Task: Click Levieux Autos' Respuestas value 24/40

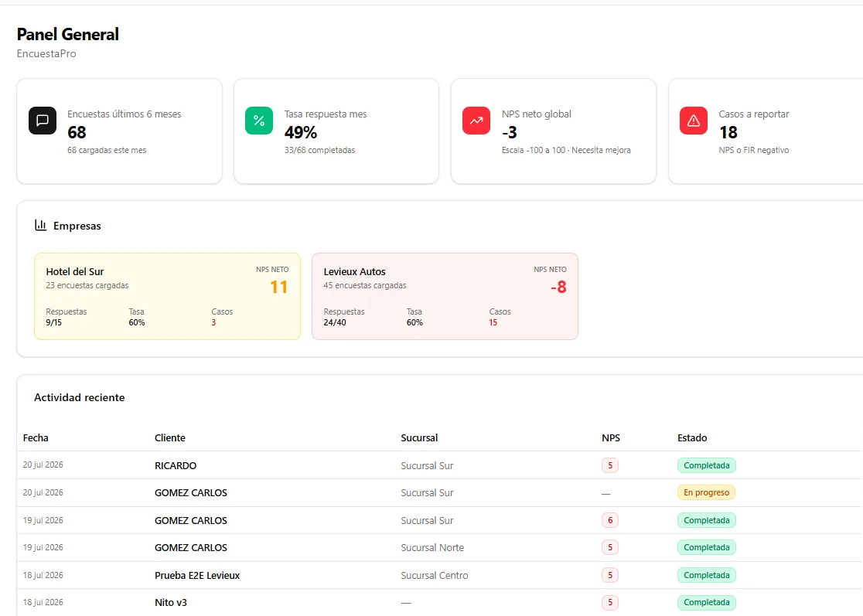Action: point(335,323)
